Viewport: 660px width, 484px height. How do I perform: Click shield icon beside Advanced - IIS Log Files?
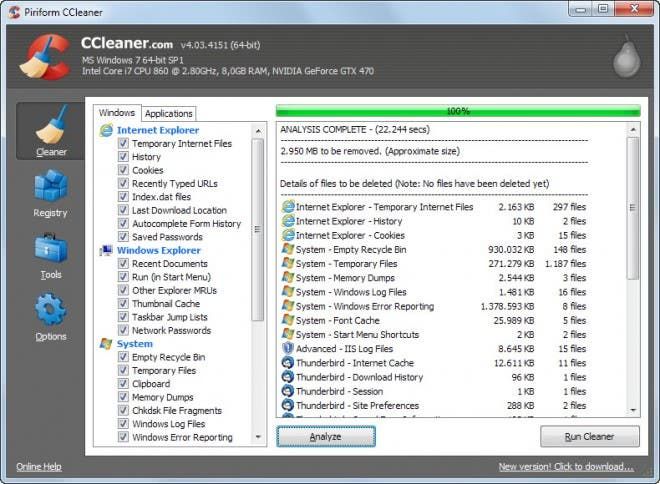tap(288, 348)
